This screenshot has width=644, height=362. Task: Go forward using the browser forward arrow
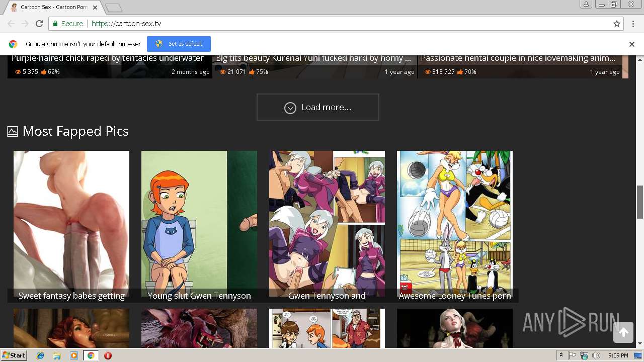[25, 24]
